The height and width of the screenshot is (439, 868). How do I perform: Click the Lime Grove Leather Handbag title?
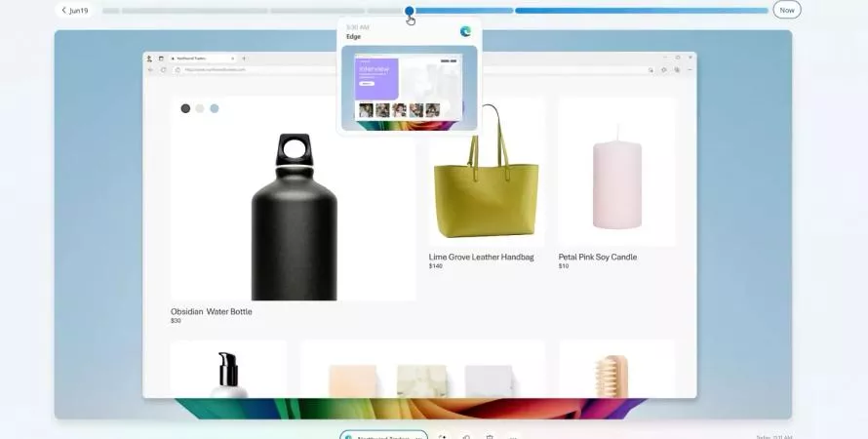[481, 257]
